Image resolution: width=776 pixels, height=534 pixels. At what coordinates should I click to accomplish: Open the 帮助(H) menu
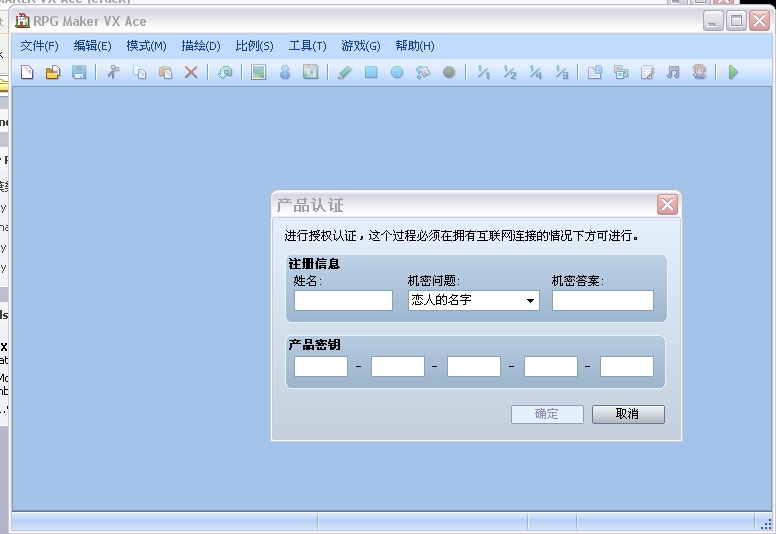click(415, 46)
